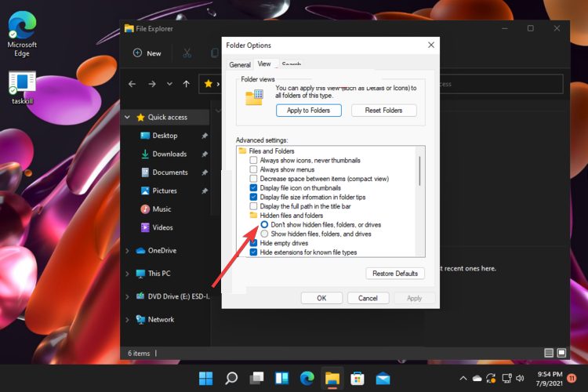Open Microsoft Store from the taskbar
Screen dimensions: 588x392
[357, 379]
